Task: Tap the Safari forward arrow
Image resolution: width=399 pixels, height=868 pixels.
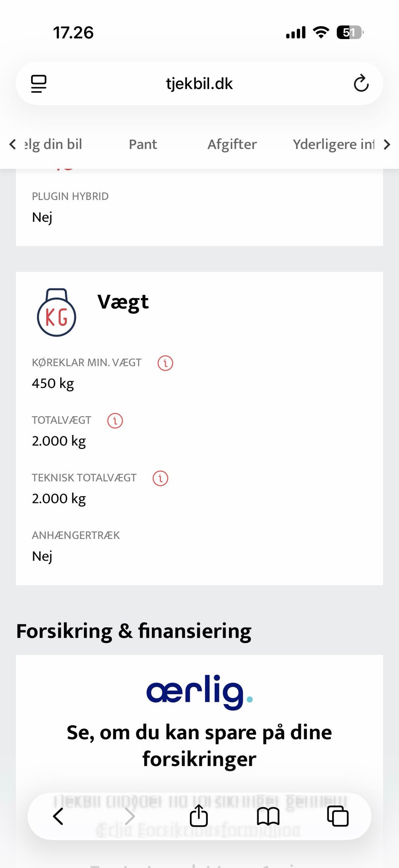Action: click(x=130, y=816)
